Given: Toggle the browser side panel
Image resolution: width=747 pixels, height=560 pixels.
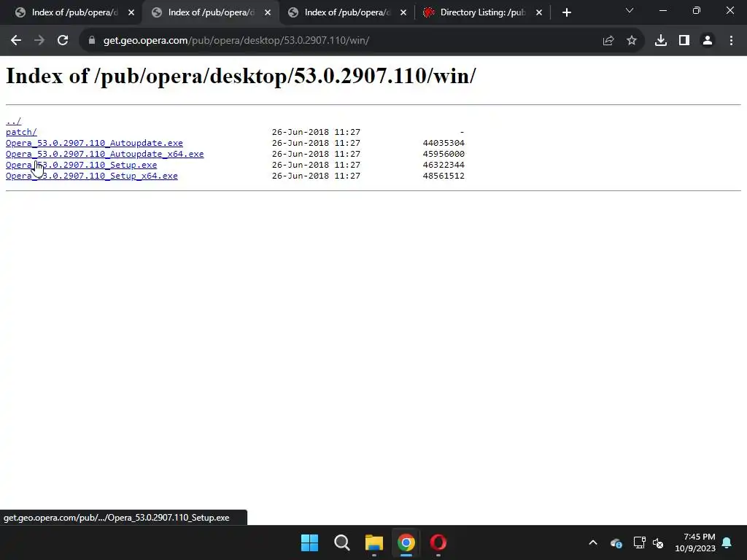Looking at the screenshot, I should [x=684, y=41].
